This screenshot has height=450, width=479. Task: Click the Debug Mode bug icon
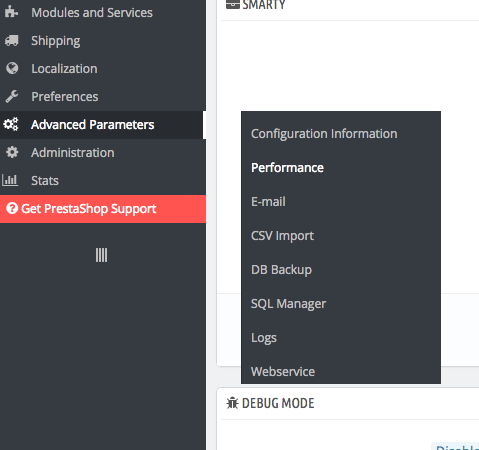232,403
